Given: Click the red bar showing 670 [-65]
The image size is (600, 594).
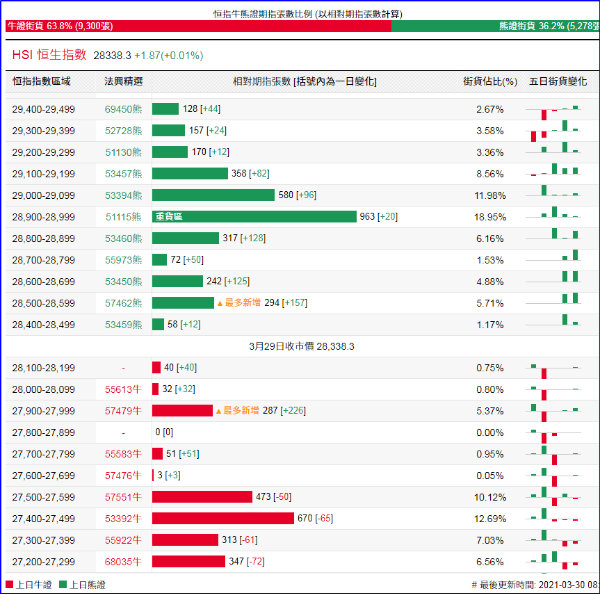Looking at the screenshot, I should [x=223, y=518].
